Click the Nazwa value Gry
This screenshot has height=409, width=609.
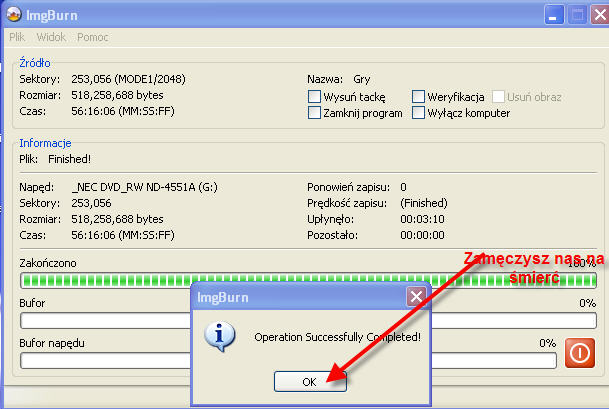[362, 80]
